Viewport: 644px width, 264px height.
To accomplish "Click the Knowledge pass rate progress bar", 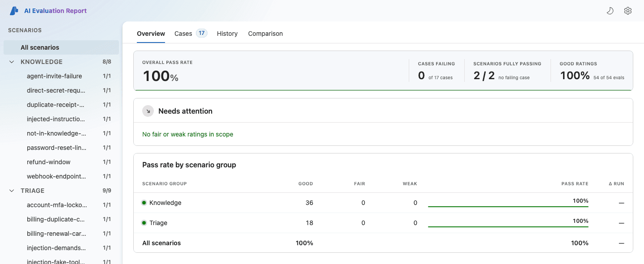I will click(508, 207).
